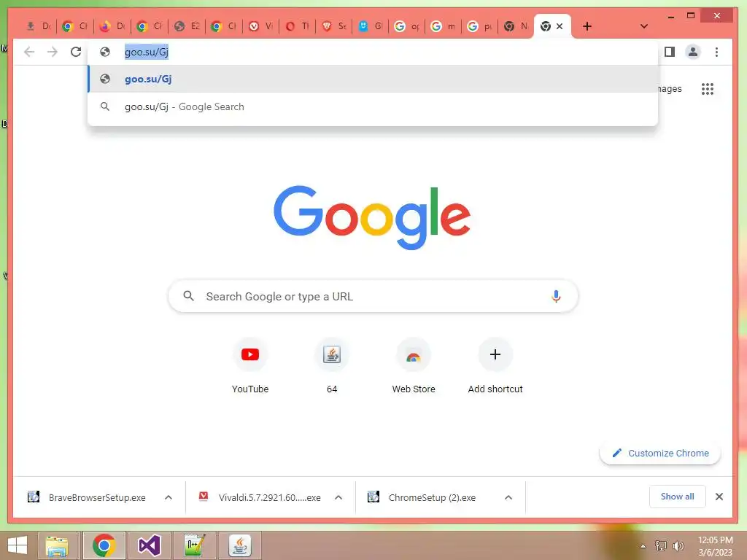Open Notepad++ from the taskbar
Viewport: 747px width, 560px height.
point(194,545)
